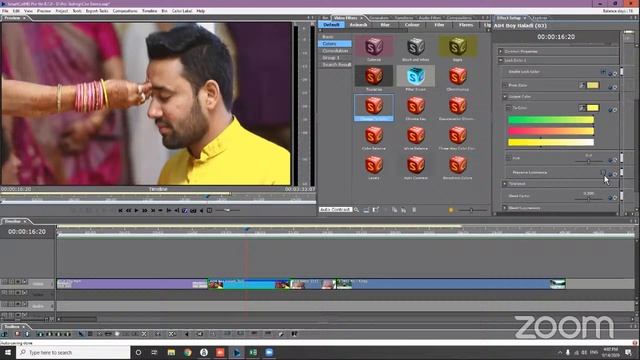
Task: Adjust the Blend Factor slider
Action: click(x=588, y=199)
